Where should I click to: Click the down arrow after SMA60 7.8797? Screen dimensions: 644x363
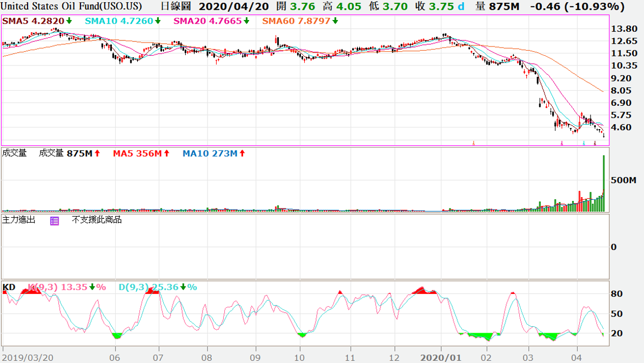(x=335, y=21)
